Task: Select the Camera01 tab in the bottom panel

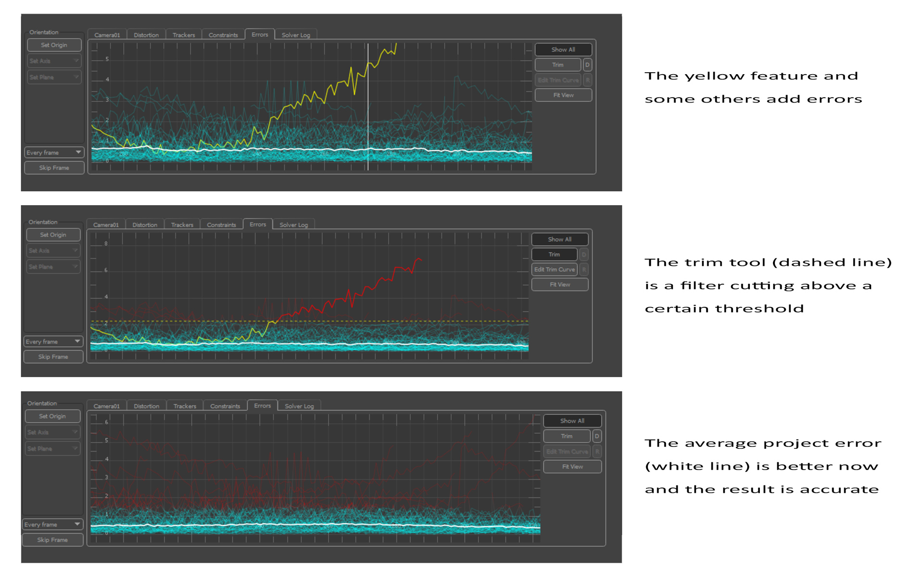Action: click(x=106, y=406)
